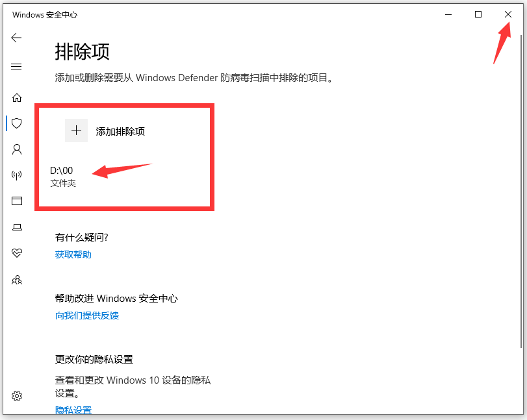Open the 获取帮助 link
Viewport: 527px width, 420px height.
73,254
